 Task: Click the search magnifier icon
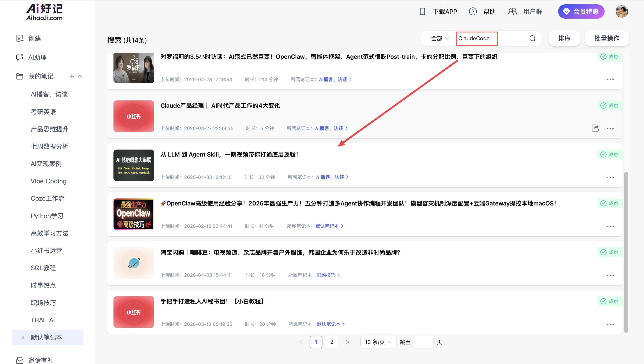(532, 39)
